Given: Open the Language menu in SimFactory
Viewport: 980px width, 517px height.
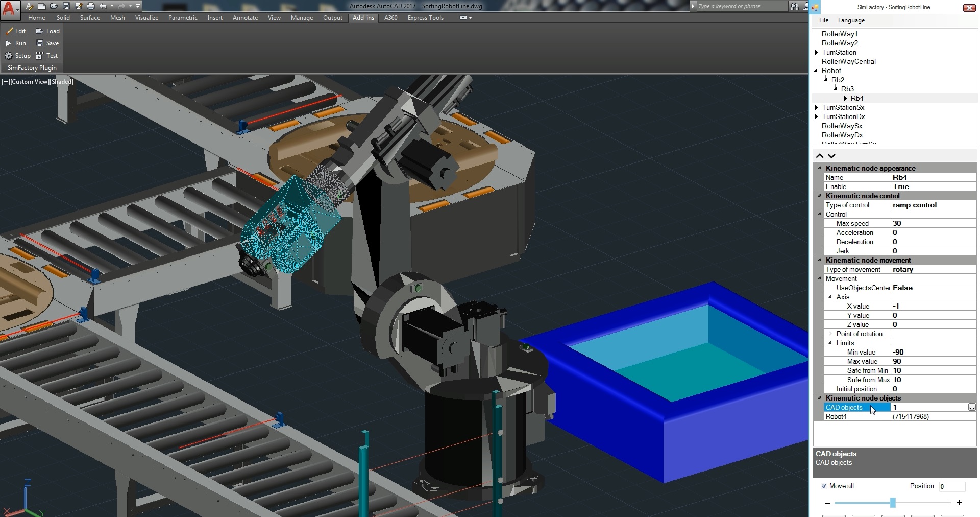Looking at the screenshot, I should (x=851, y=20).
